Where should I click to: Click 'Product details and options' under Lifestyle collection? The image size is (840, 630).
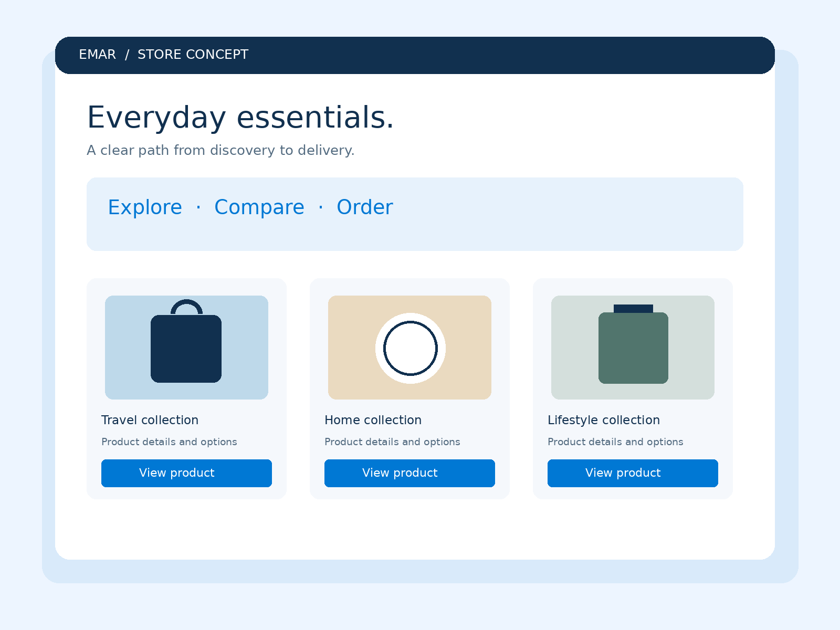coord(615,442)
